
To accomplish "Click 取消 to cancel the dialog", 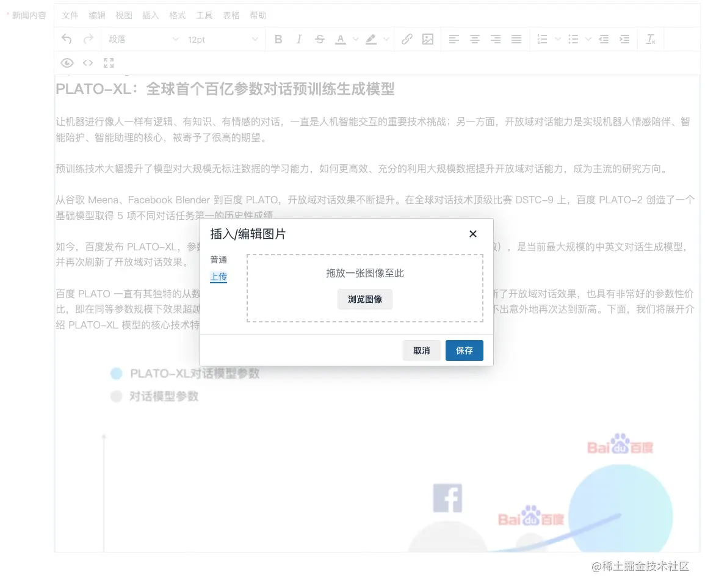I will coord(421,350).
